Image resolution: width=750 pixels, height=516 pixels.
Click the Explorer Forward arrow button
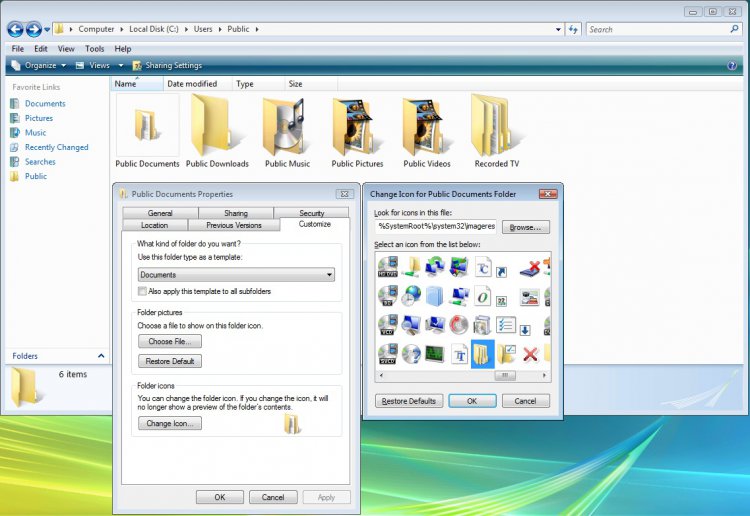point(33,30)
